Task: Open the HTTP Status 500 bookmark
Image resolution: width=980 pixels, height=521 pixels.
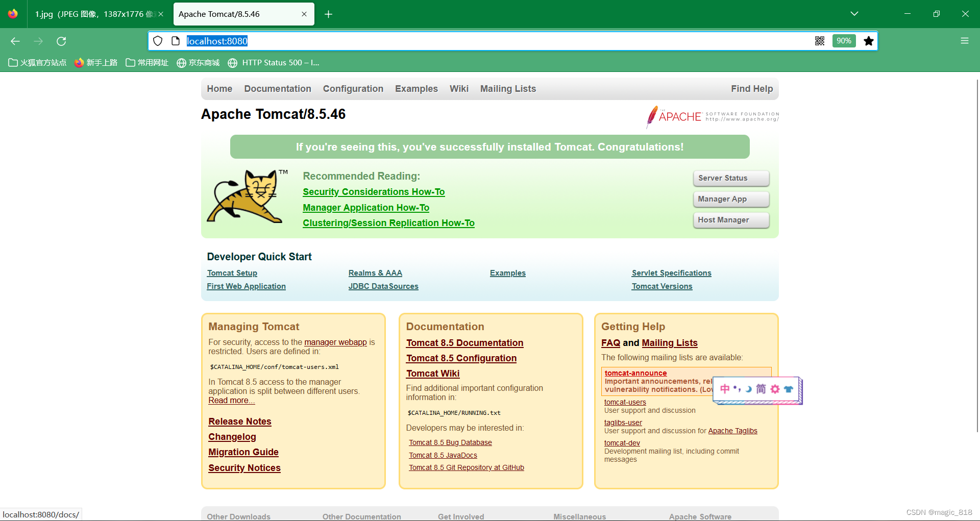Action: pyautogui.click(x=274, y=63)
